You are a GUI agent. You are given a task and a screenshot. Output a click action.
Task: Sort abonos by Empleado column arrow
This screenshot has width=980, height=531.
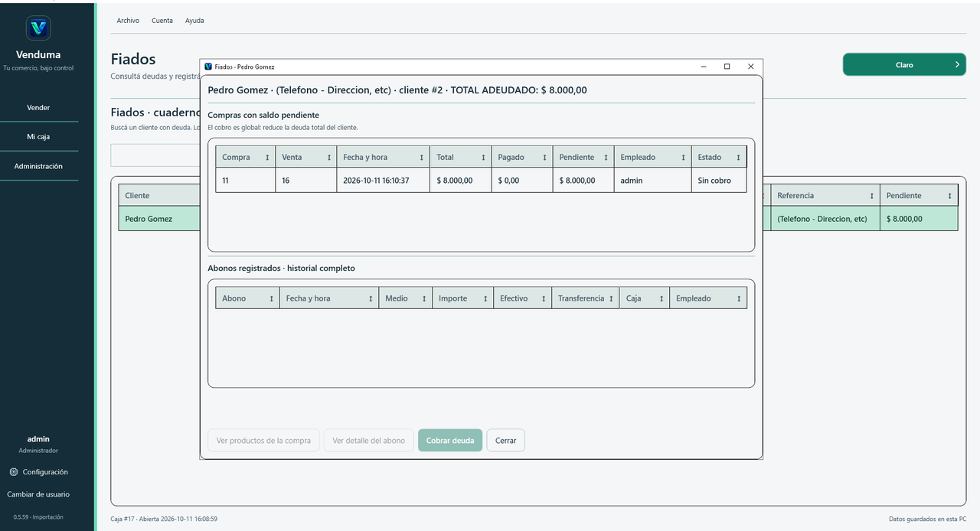point(739,298)
